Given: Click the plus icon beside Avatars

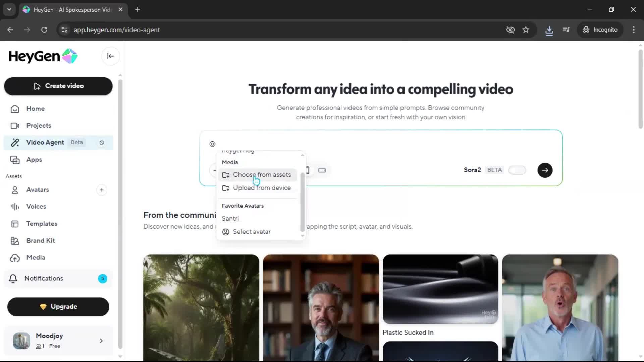Looking at the screenshot, I should click(102, 190).
